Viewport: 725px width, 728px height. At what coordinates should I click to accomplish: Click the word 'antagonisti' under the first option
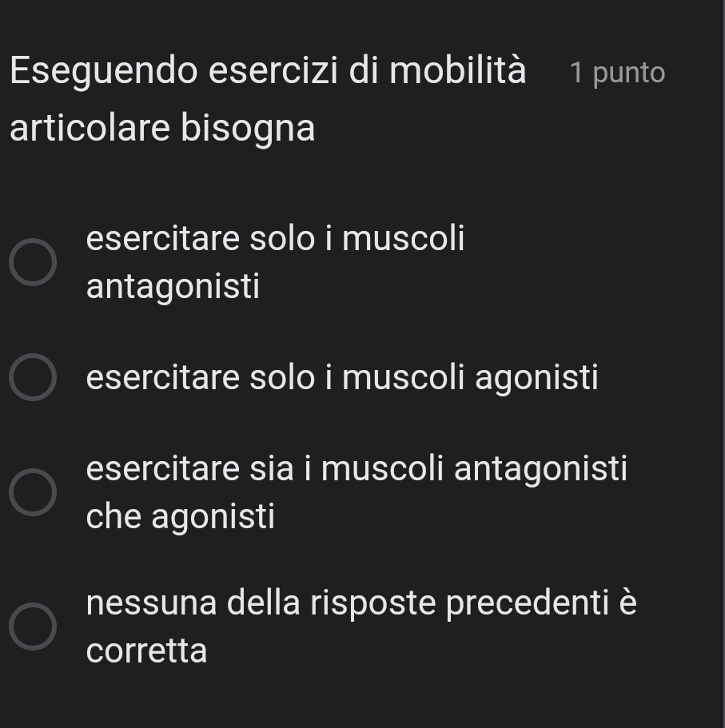click(173, 286)
